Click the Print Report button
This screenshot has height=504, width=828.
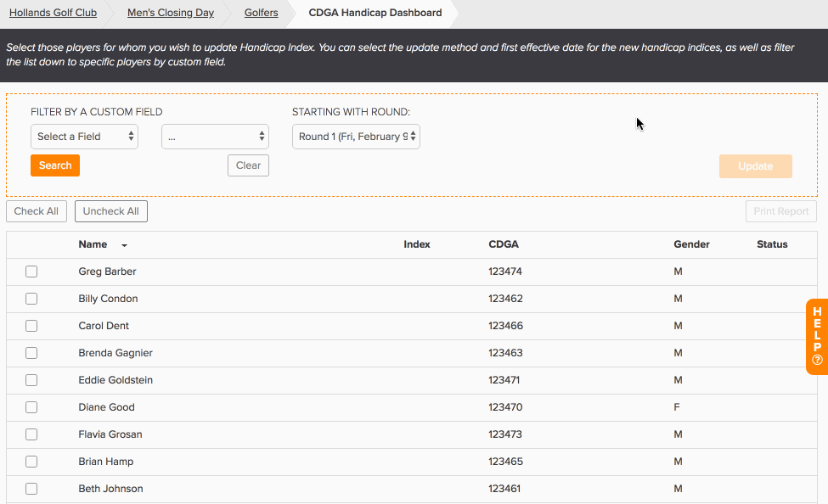(781, 211)
